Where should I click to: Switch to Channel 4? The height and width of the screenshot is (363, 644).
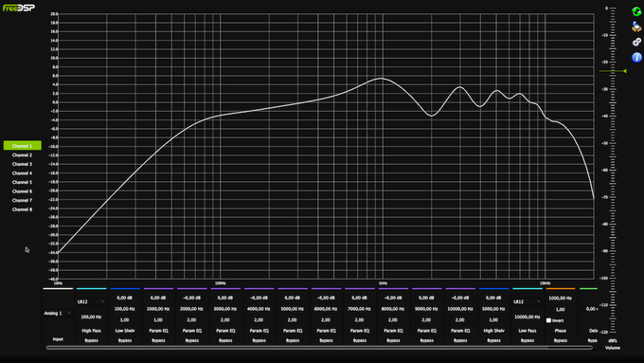coord(22,173)
